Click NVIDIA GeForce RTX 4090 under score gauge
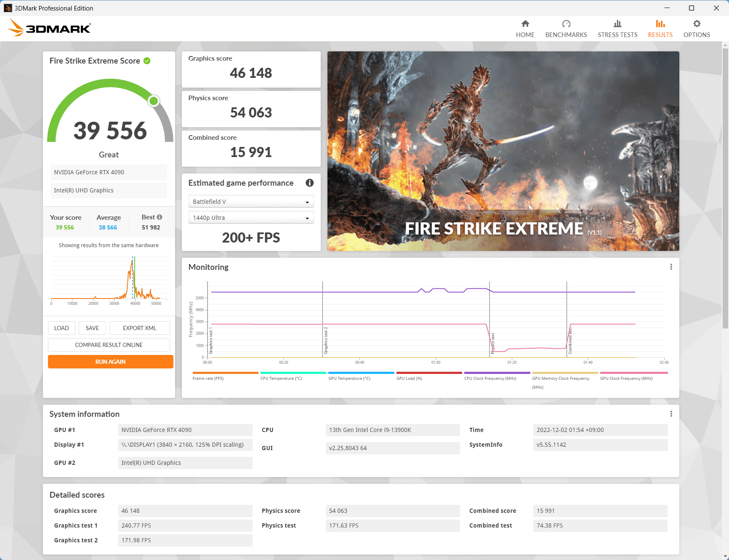The width and height of the screenshot is (729, 560). click(109, 172)
